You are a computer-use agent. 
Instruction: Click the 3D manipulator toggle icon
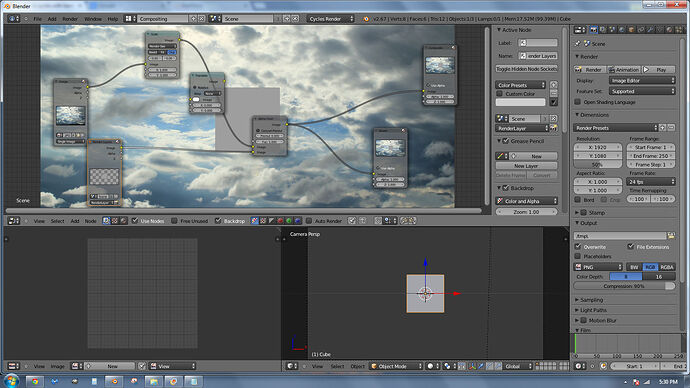click(x=473, y=366)
